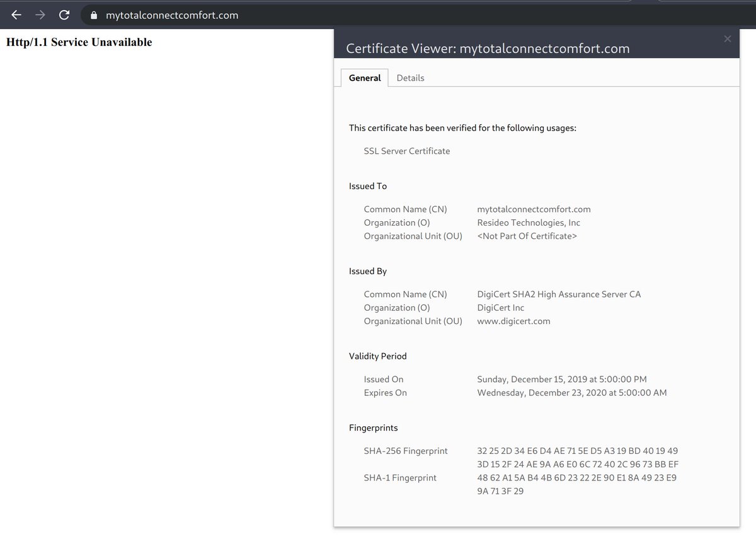This screenshot has width=756, height=546.
Task: Select the '<Not Part Of Certificate>' value
Action: click(527, 236)
